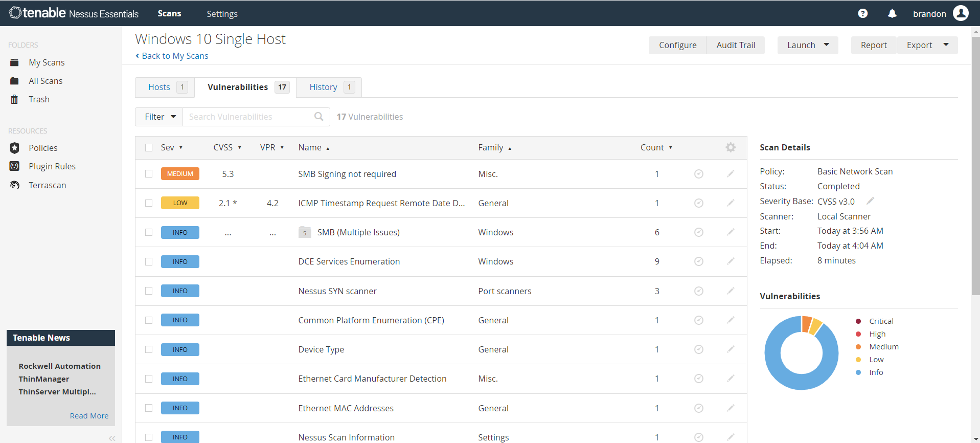Open the Filter dropdown
980x443 pixels.
click(x=159, y=117)
